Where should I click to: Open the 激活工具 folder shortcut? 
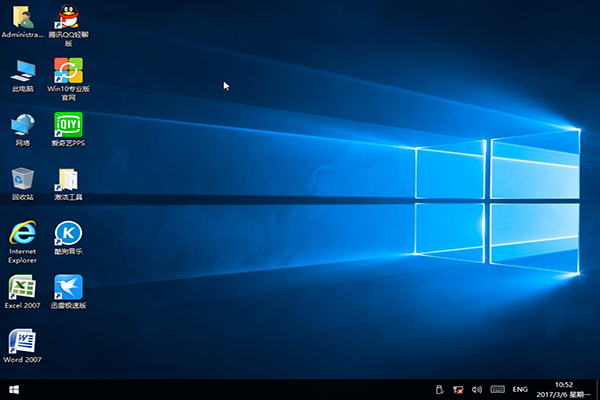coord(68,179)
